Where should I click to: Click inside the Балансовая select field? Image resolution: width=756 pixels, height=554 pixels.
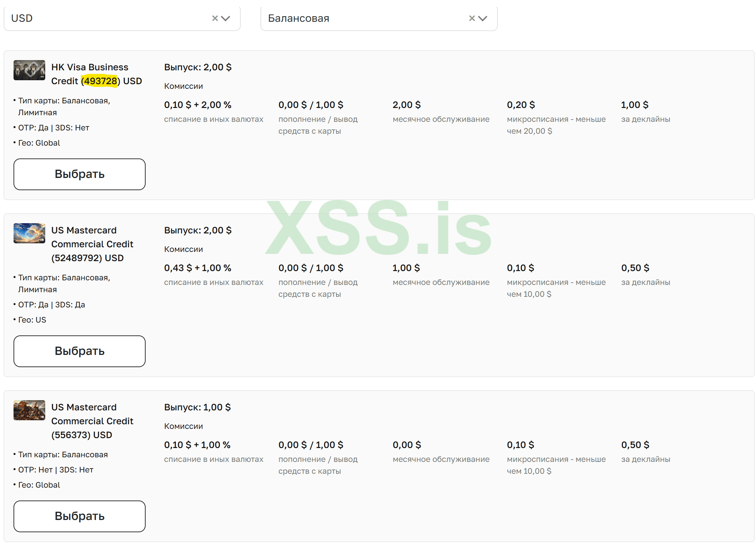click(x=352, y=18)
